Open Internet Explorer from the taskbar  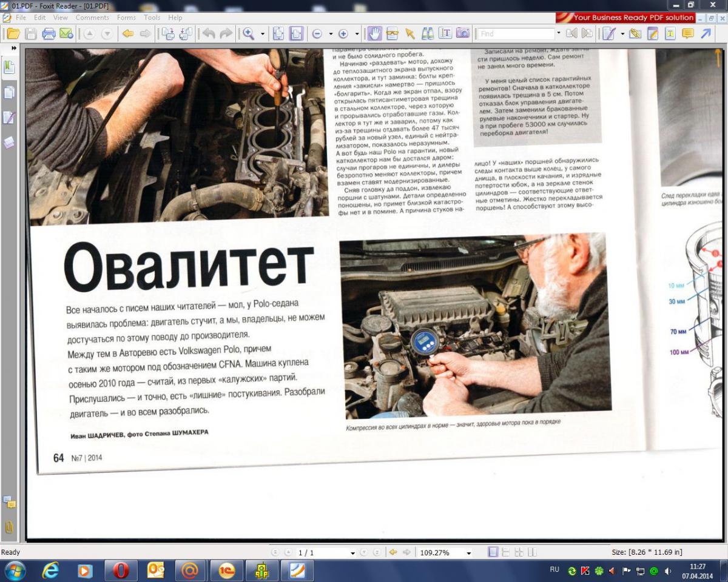50,570
